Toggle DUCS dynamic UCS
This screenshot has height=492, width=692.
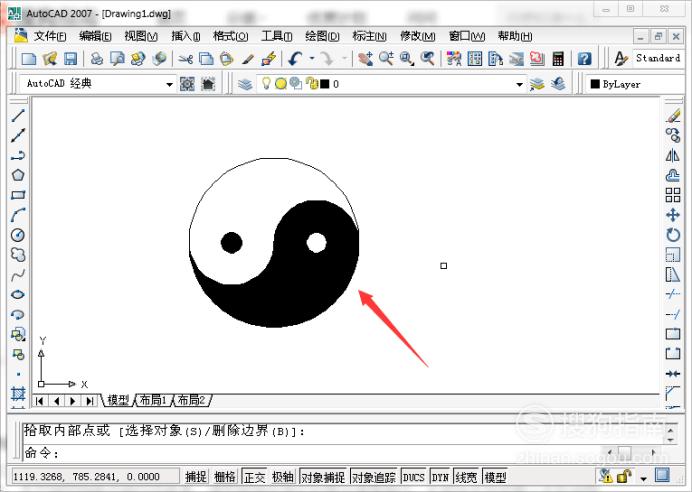(414, 477)
